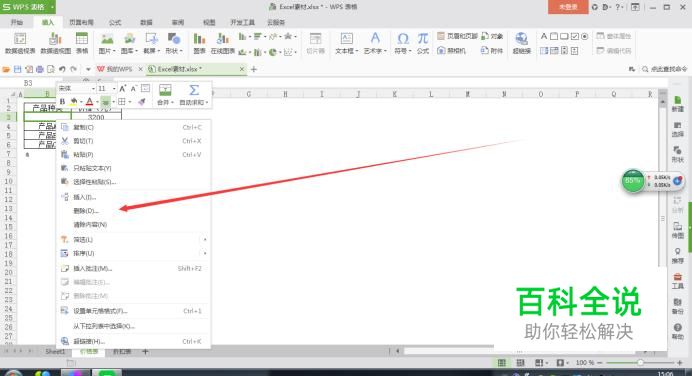
Task: Pick the fill color bucket swatch
Action: coord(74,102)
